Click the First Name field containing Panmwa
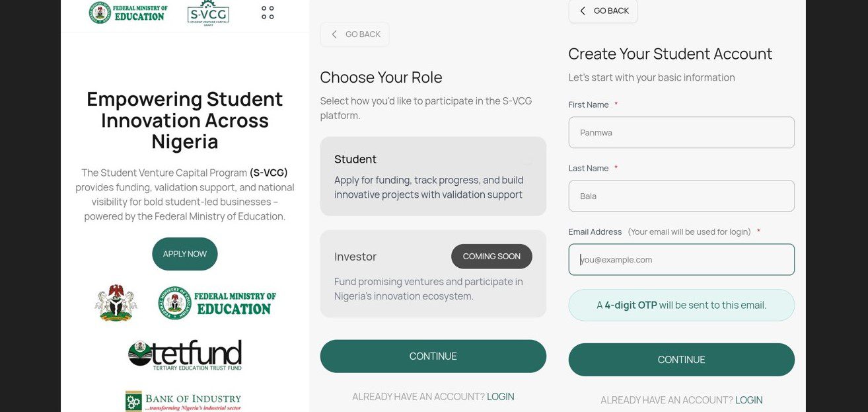 [681, 132]
